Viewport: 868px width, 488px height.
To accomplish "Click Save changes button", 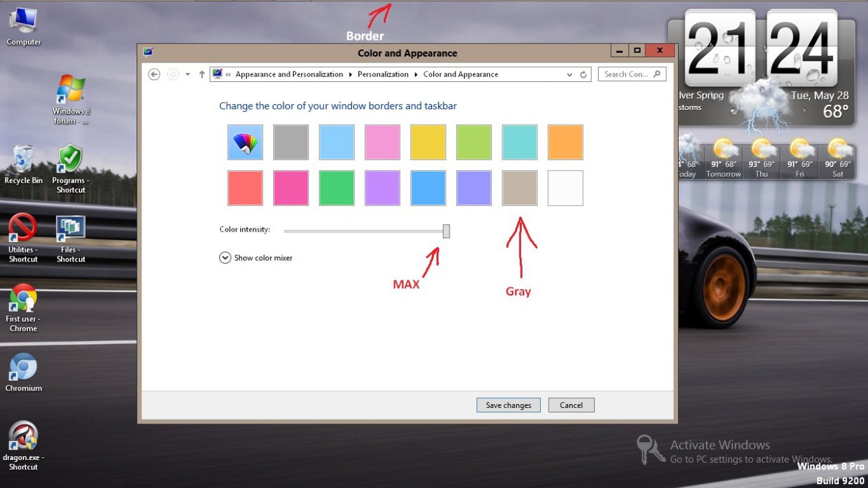I will pos(508,405).
